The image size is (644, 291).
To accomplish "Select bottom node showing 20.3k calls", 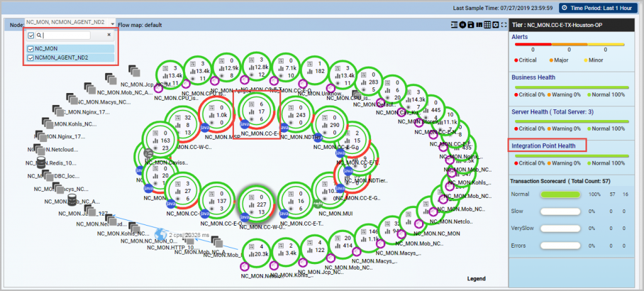I will point(257,254).
